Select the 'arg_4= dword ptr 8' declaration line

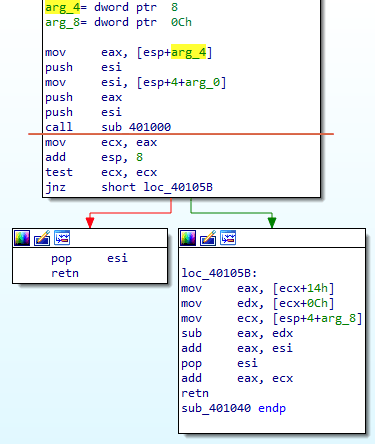point(112,7)
